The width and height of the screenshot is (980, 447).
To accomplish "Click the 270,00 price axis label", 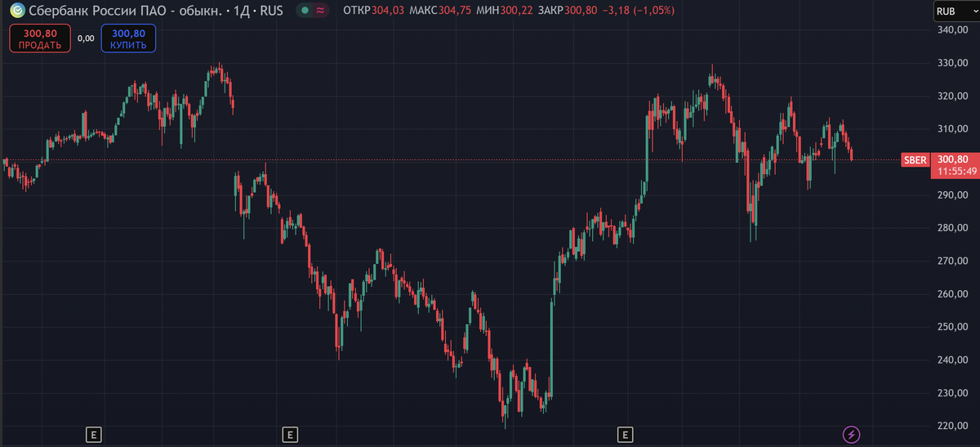I will (x=952, y=261).
